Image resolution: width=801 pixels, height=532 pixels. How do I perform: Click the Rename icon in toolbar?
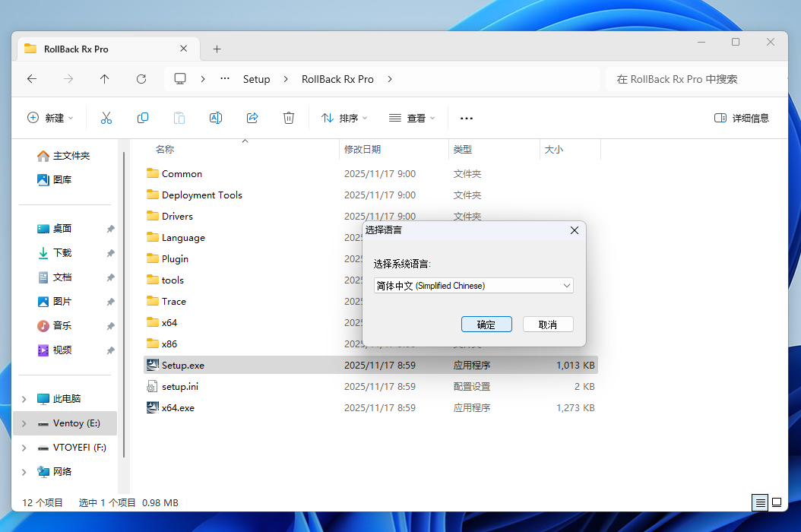click(x=216, y=118)
